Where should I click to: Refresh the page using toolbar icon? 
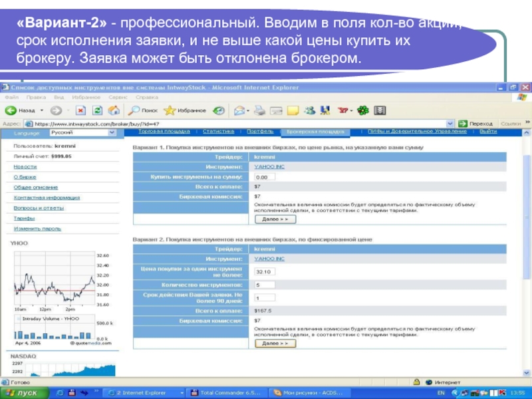97,110
